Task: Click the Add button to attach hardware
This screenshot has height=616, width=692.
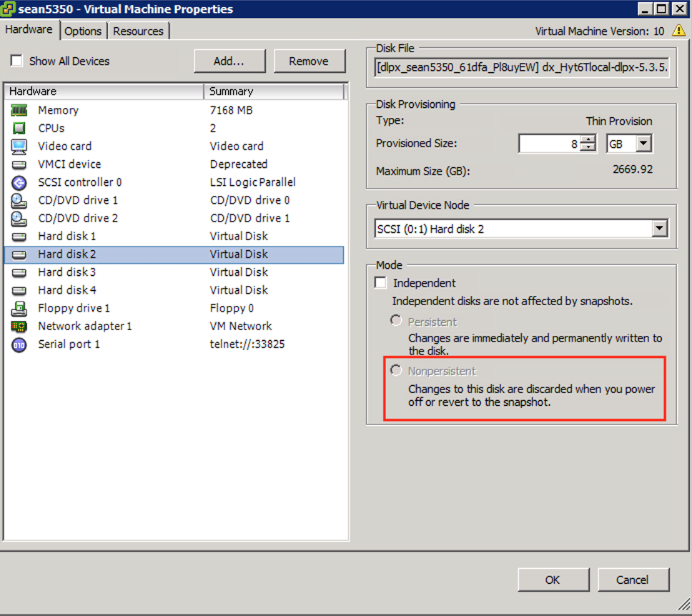Action: [229, 61]
